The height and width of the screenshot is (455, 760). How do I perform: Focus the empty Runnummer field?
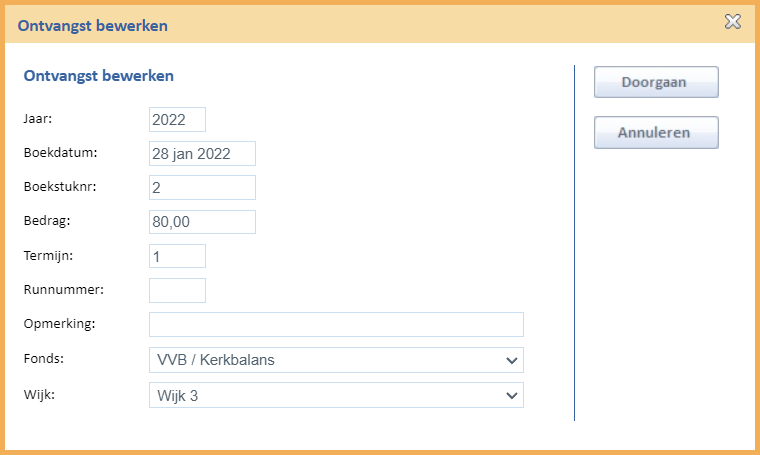(177, 290)
